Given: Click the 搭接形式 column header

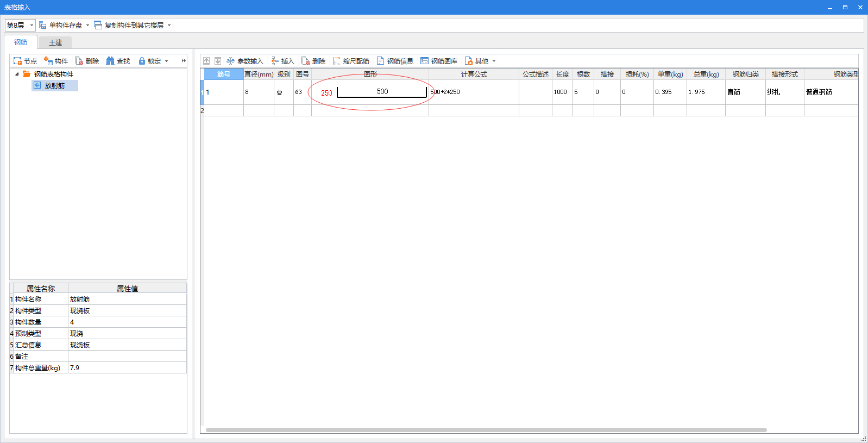Looking at the screenshot, I should coord(785,74).
